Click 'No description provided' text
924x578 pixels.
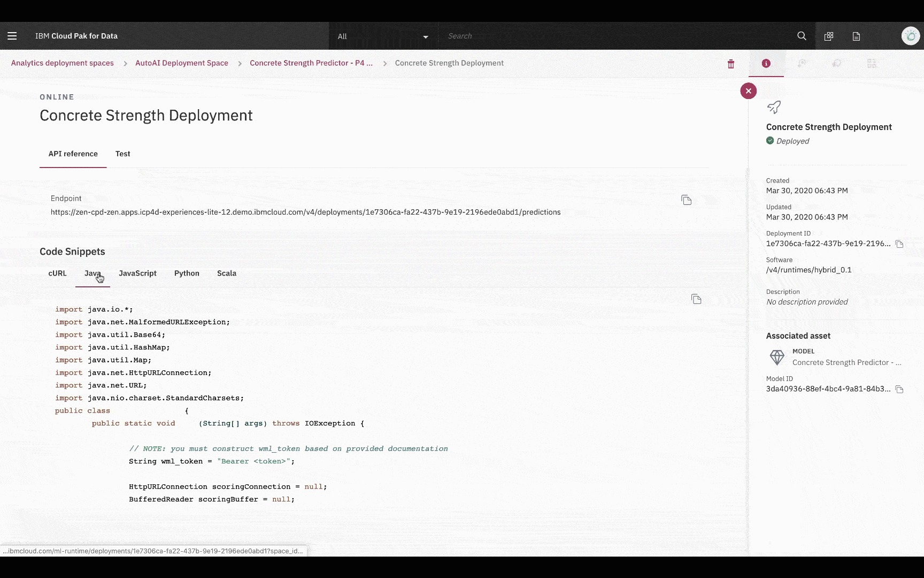(807, 302)
